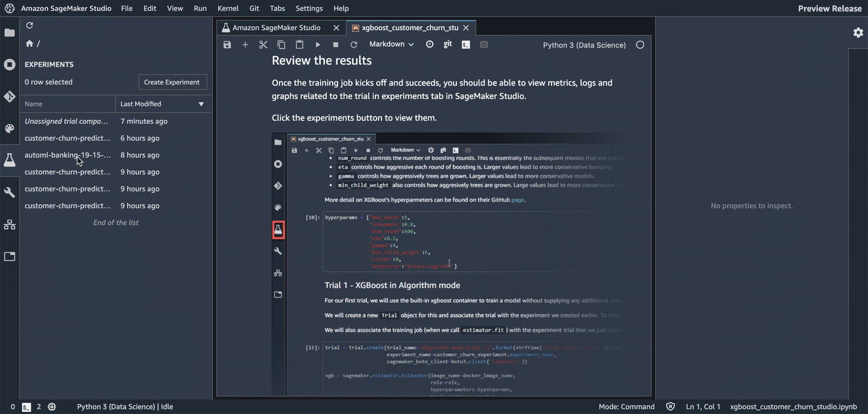Open the tabs panel sidebar icon
Screen dimensions: 868x414
[x=10, y=256]
